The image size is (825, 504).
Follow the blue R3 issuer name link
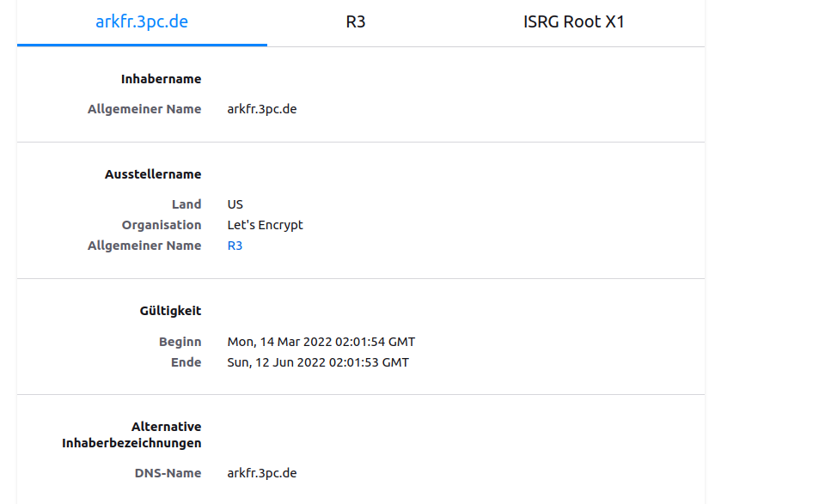tap(235, 246)
